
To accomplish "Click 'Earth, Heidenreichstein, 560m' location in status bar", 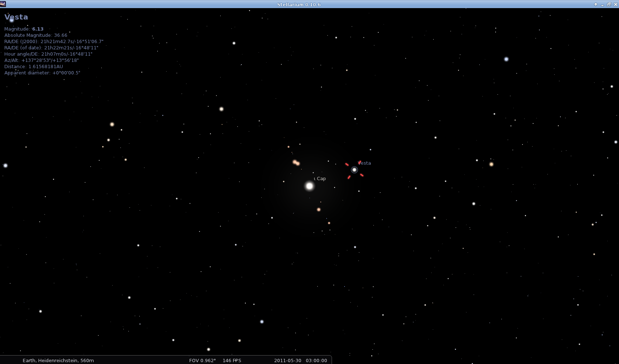I will (58, 360).
